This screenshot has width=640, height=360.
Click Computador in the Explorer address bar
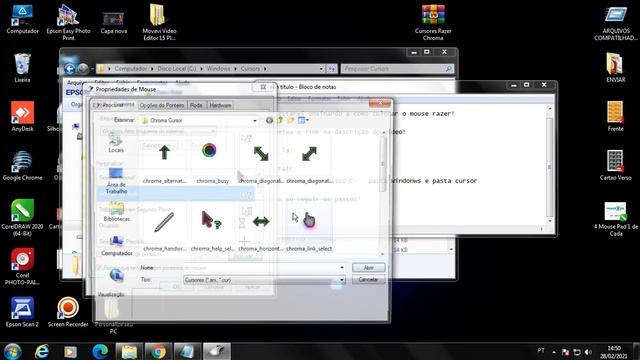130,69
